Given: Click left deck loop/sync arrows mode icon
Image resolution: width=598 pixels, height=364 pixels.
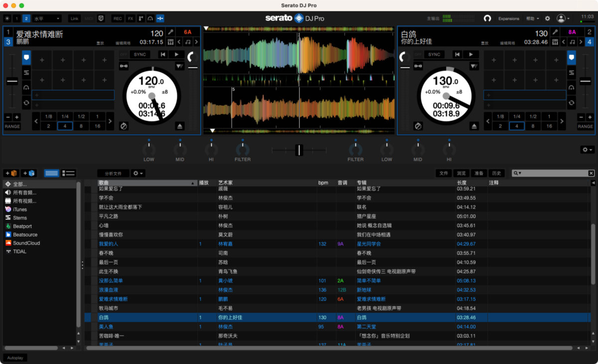Looking at the screenshot, I should (26, 103).
